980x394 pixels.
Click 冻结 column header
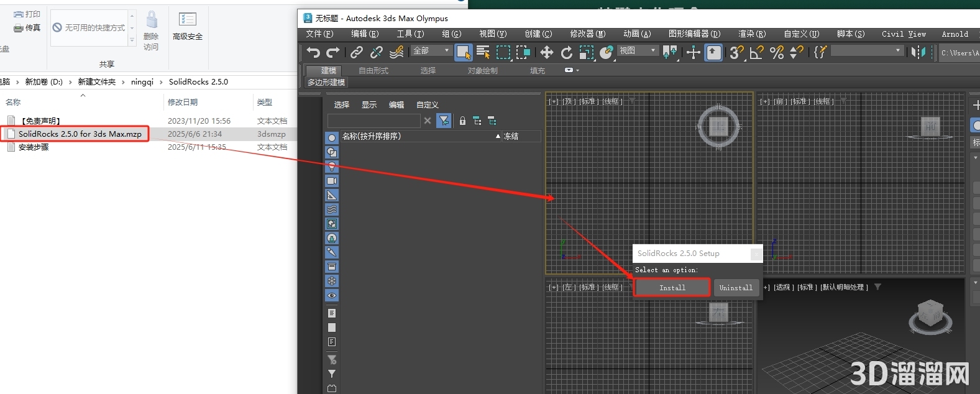521,136
